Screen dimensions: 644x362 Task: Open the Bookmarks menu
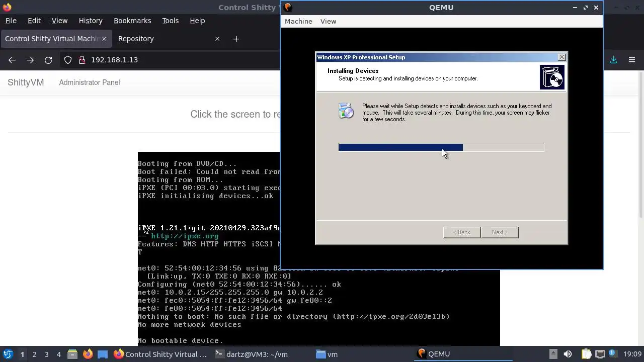132,21
